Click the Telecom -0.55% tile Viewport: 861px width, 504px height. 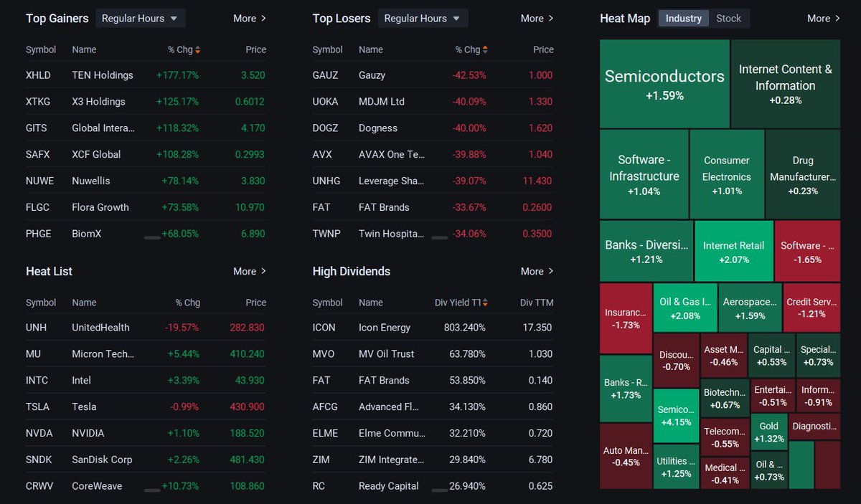point(725,437)
